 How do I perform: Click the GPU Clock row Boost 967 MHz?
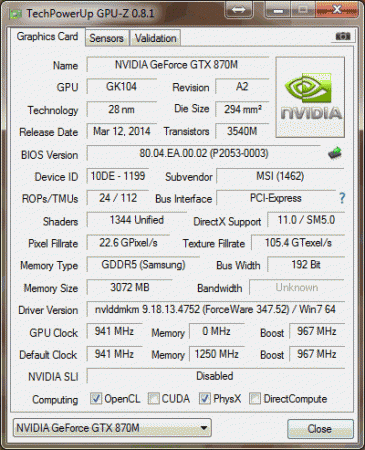[317, 331]
